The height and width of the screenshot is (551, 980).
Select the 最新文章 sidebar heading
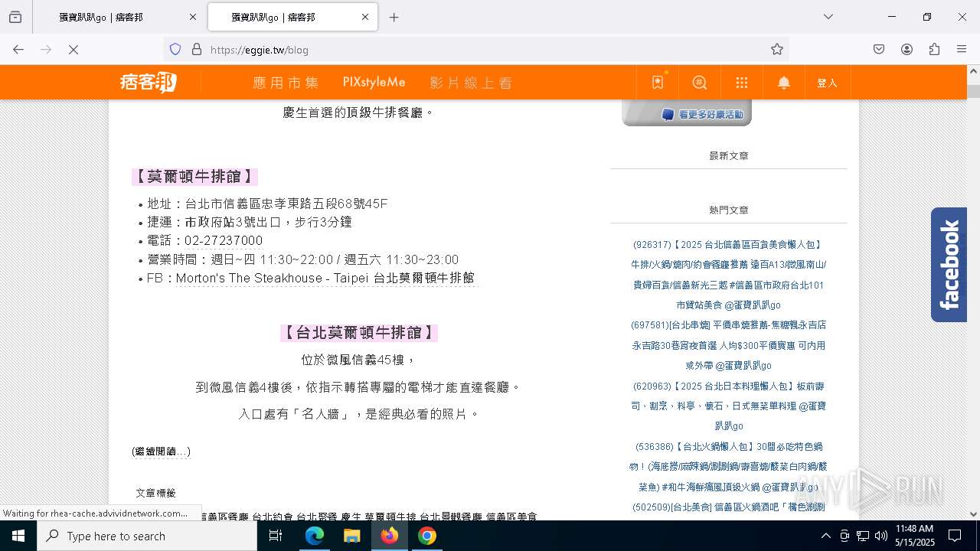point(729,155)
